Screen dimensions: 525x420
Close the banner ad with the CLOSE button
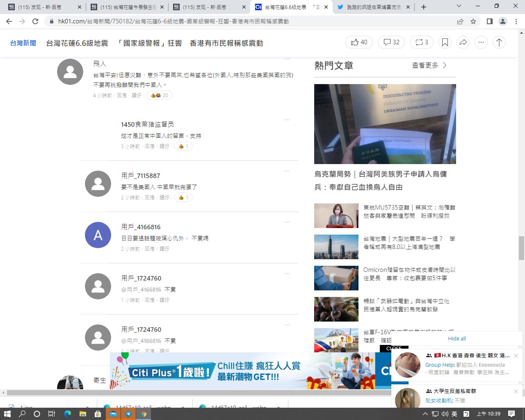394,349
